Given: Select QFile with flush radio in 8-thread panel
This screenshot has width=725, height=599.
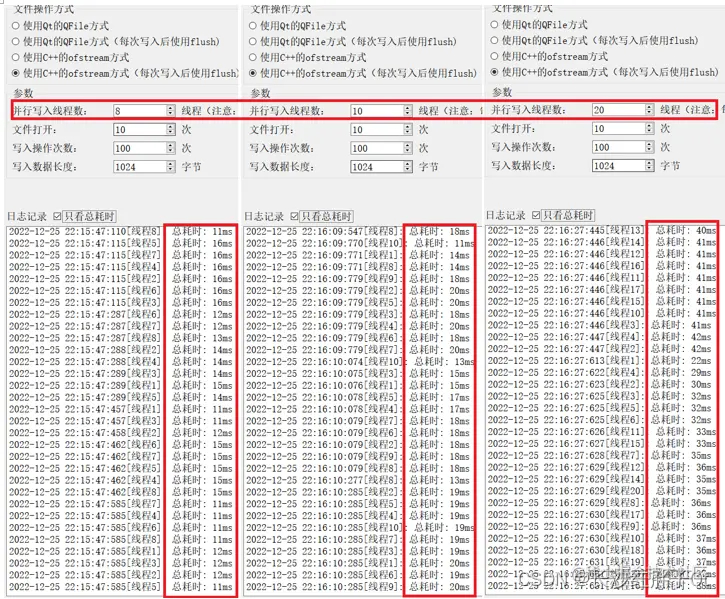Looking at the screenshot, I should coord(16,42).
